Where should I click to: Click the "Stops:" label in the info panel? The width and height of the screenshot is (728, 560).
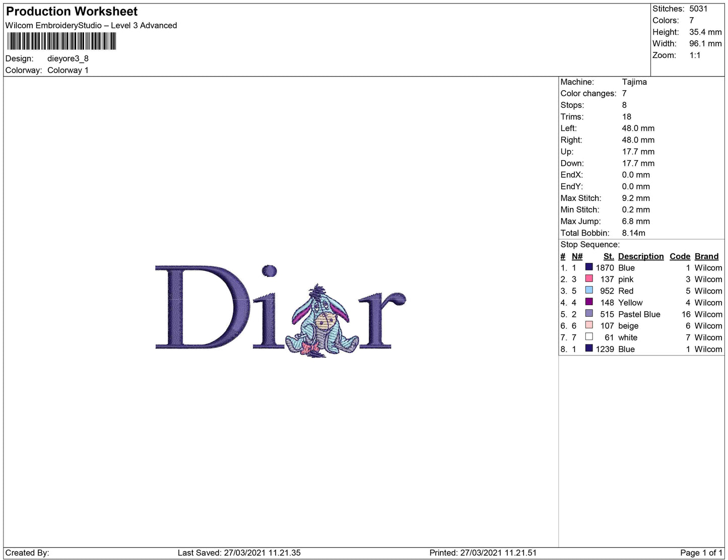572,105
